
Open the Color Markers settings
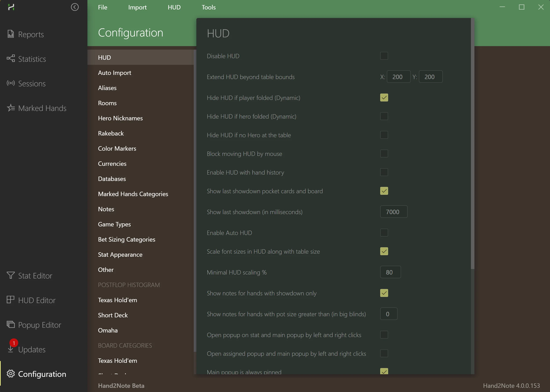coord(117,148)
